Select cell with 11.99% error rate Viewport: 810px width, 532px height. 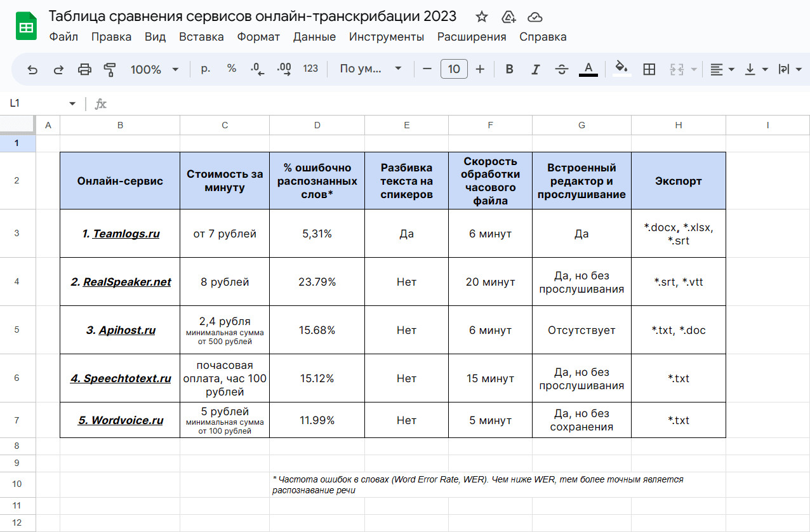317,420
